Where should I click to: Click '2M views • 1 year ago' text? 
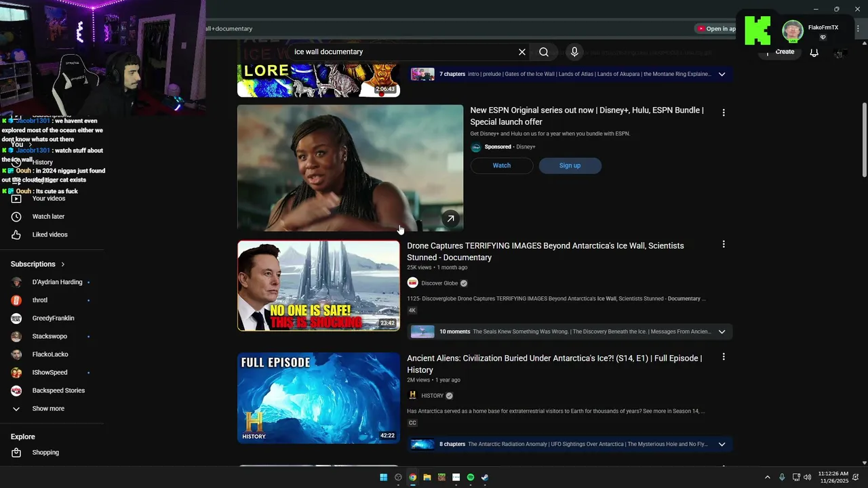[x=433, y=380]
